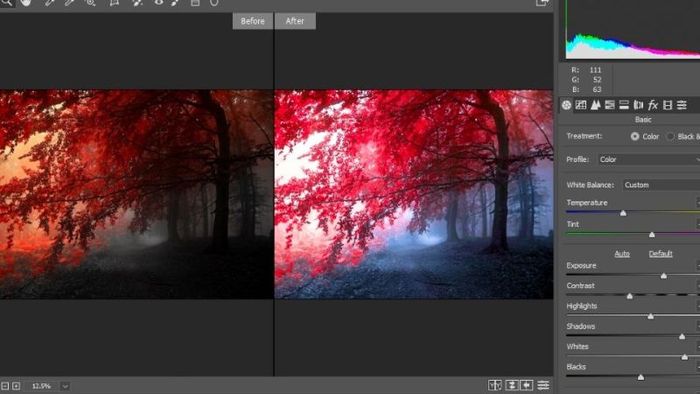Select the Crop/Transform tool

[x=114, y=2]
